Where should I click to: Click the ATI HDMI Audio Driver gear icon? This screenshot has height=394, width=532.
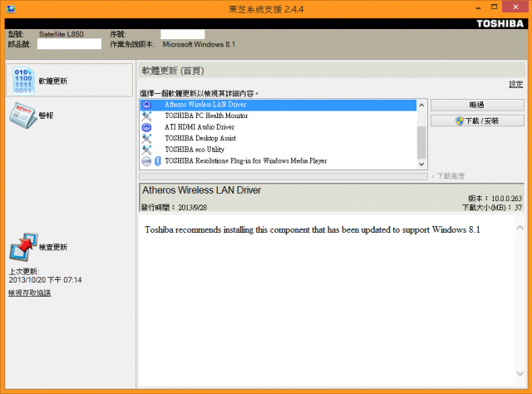click(x=146, y=127)
